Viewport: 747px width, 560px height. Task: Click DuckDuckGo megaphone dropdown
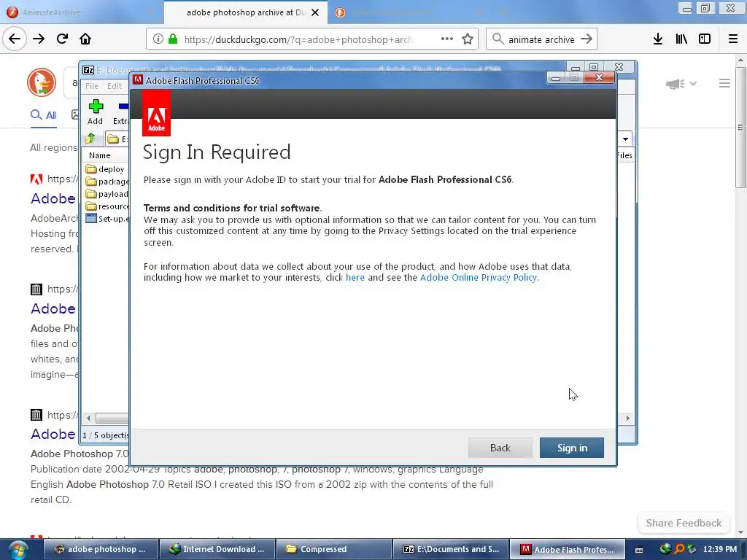pyautogui.click(x=681, y=85)
